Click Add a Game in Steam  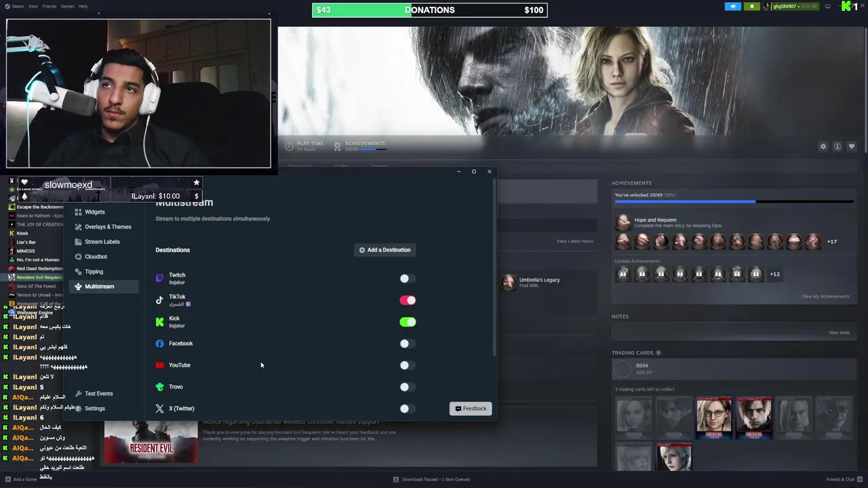[x=21, y=479]
